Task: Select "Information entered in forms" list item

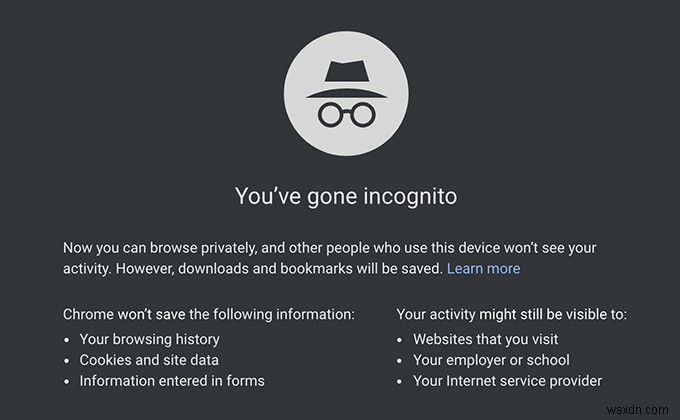Action: [x=173, y=380]
